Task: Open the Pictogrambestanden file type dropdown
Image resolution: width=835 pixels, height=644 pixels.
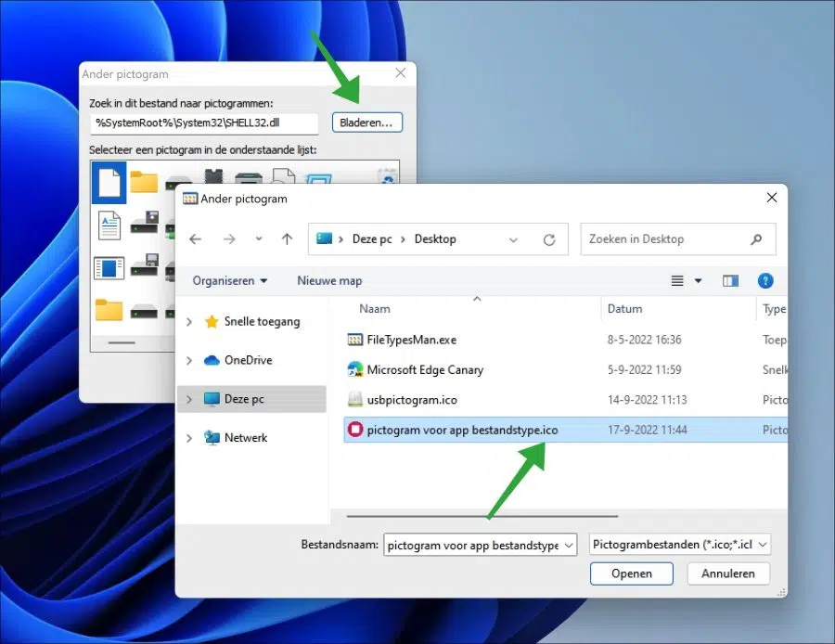Action: [679, 545]
